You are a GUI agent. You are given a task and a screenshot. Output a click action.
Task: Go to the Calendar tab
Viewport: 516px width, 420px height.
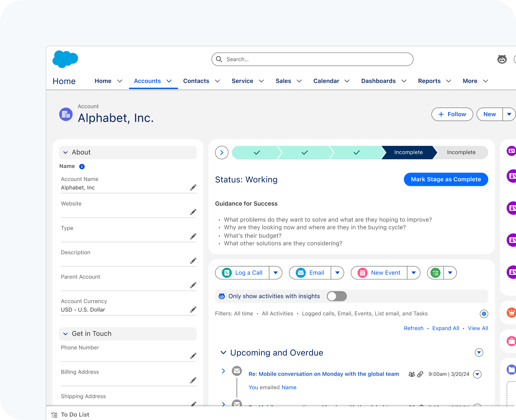coord(326,81)
